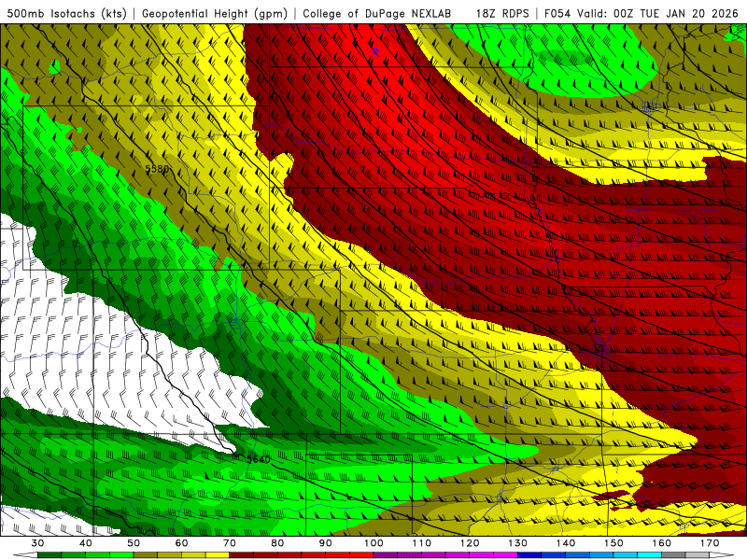Screen dimensions: 747x560
Task: Click the '18Z RDPS' model label
Action: coord(502,13)
